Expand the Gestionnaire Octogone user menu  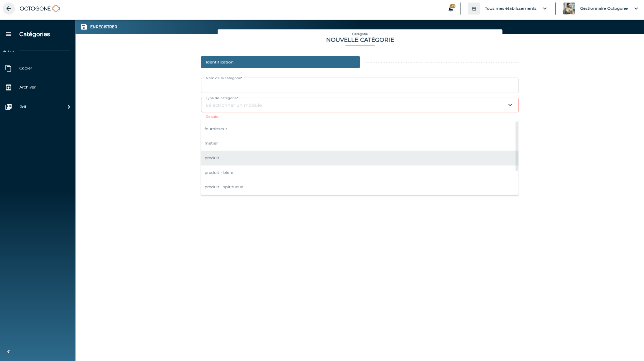tap(636, 9)
